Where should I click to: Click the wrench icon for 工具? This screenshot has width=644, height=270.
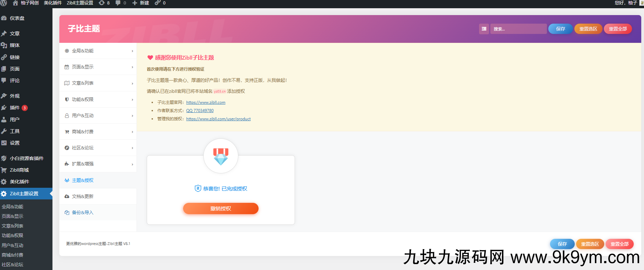click(4, 131)
